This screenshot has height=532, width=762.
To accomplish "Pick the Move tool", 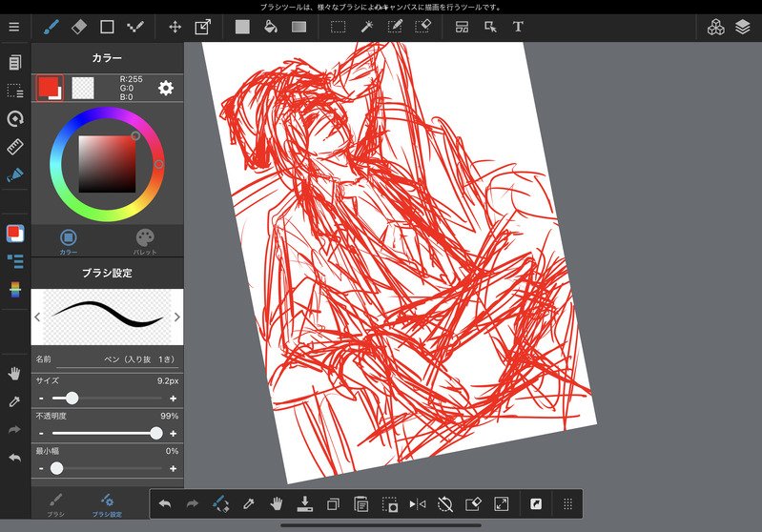I will click(x=175, y=27).
